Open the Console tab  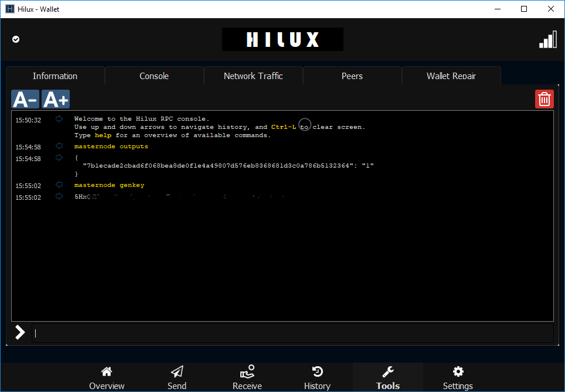(154, 76)
